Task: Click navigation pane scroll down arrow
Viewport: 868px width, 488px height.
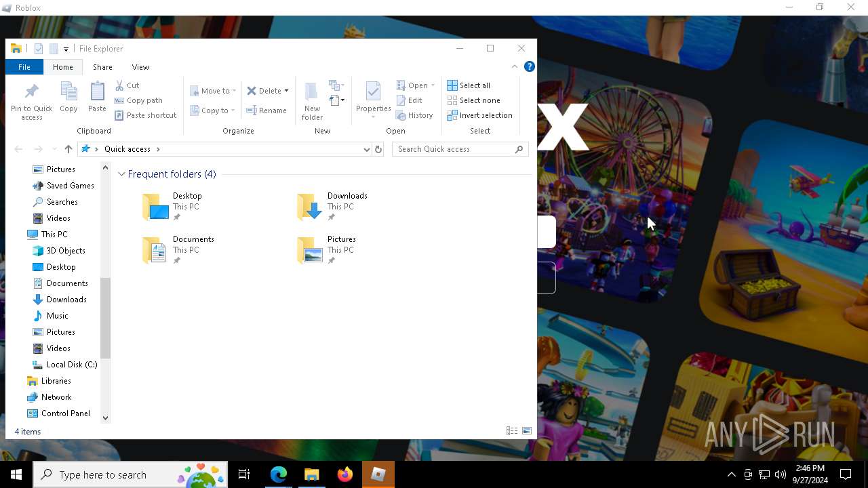Action: click(x=105, y=418)
